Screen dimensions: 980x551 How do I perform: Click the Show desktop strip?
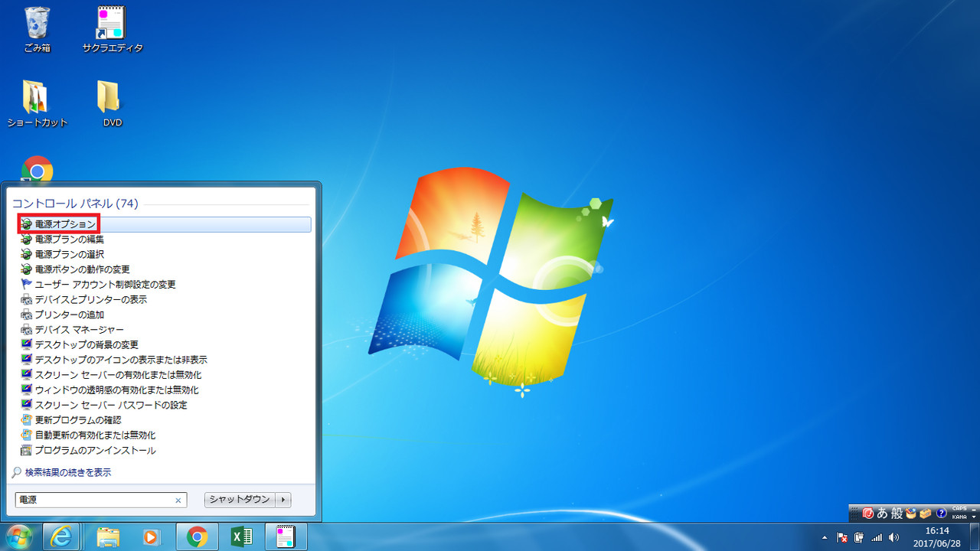(x=974, y=537)
